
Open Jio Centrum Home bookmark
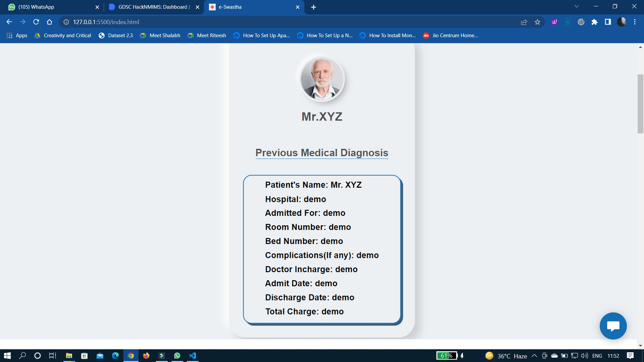click(450, 35)
